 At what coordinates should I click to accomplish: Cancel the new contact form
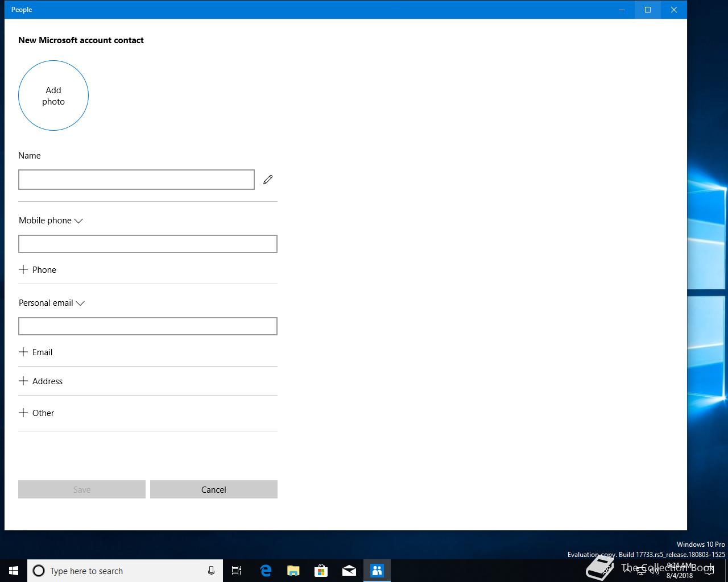[214, 489]
